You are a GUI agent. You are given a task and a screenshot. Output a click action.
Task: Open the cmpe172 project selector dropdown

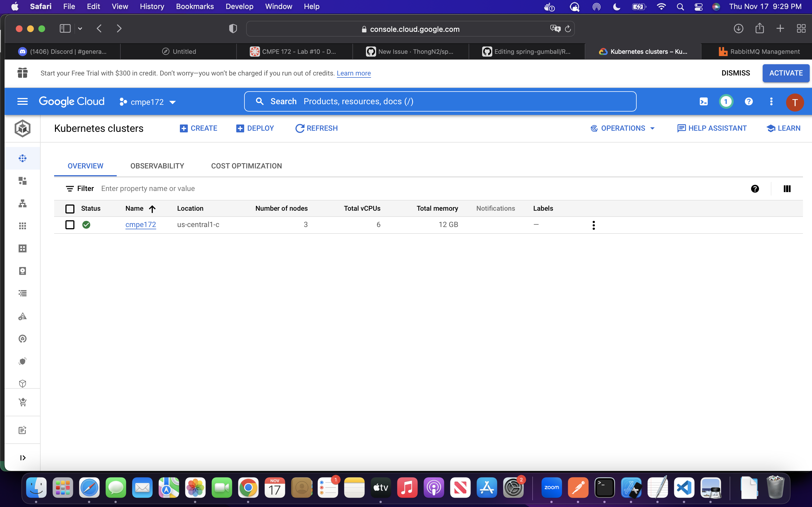148,102
